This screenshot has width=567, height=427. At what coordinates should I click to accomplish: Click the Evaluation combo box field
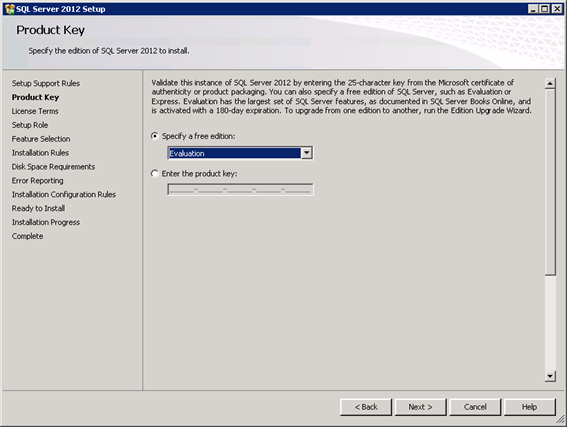[240, 153]
